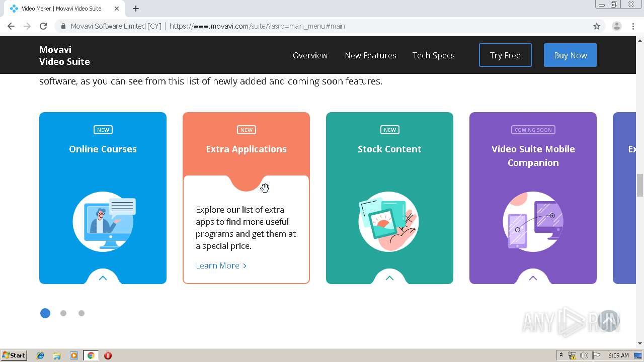Screen dimensions: 644x362
Task: Select the third carousel page dot
Action: click(82, 313)
